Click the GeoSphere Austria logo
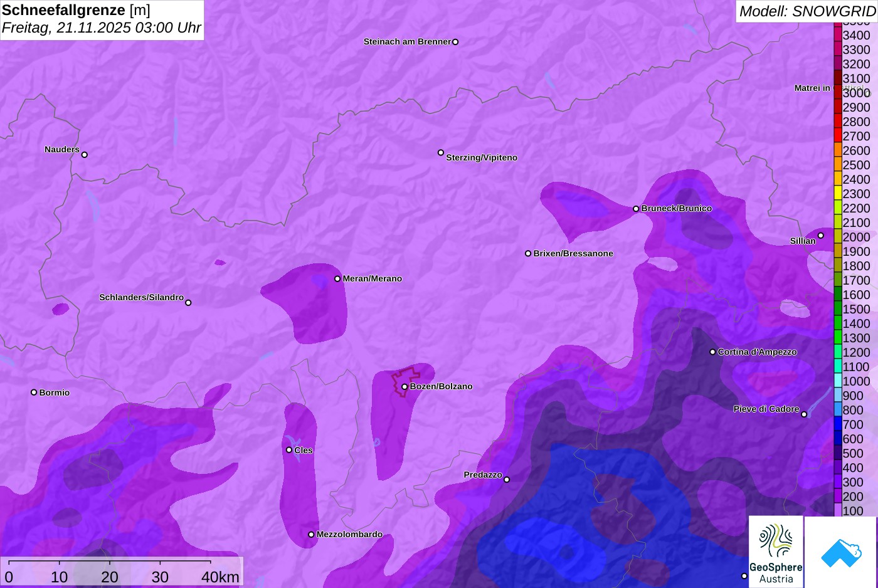Image resolution: width=878 pixels, height=588 pixels. click(x=776, y=551)
